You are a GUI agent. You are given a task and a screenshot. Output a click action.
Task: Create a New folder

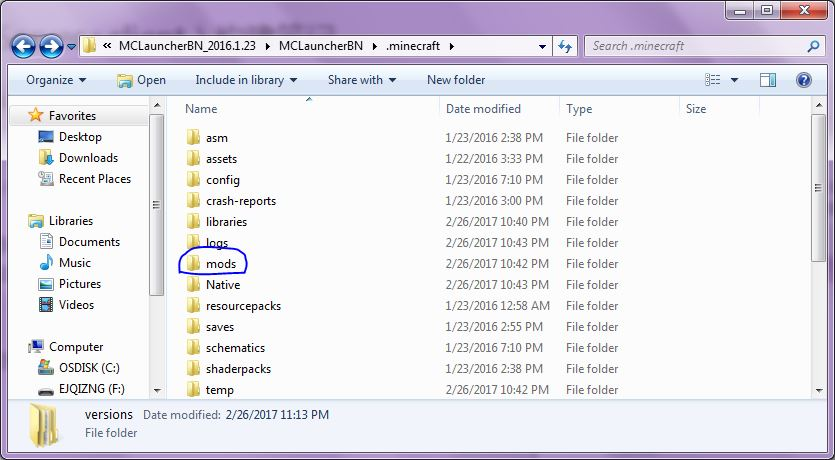point(456,80)
